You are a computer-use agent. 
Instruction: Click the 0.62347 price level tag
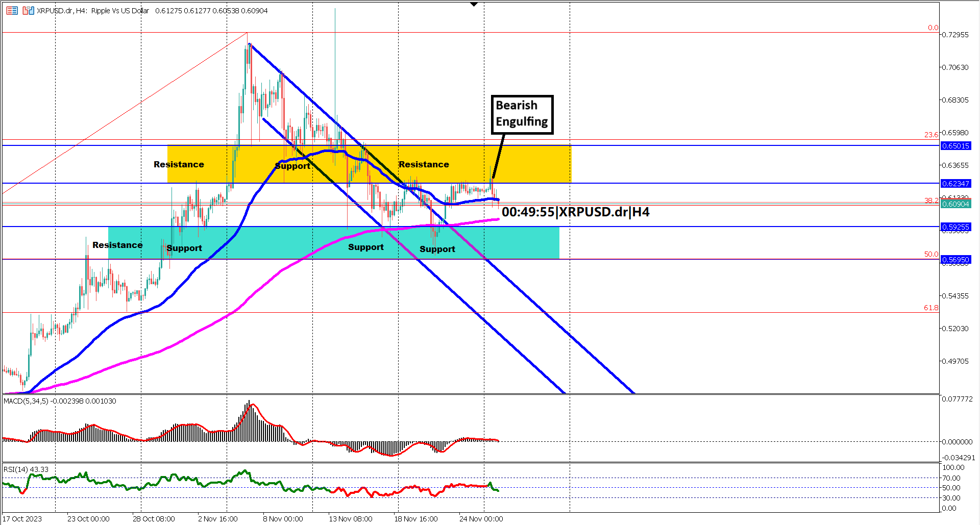957,184
